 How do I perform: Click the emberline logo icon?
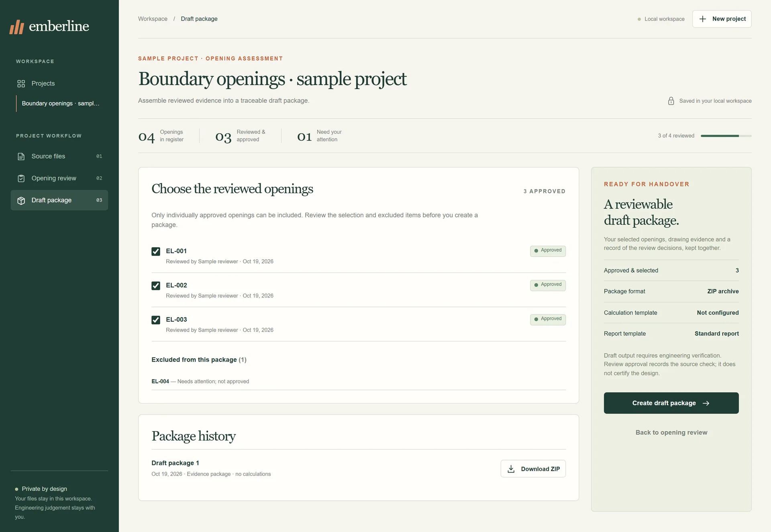point(17,27)
